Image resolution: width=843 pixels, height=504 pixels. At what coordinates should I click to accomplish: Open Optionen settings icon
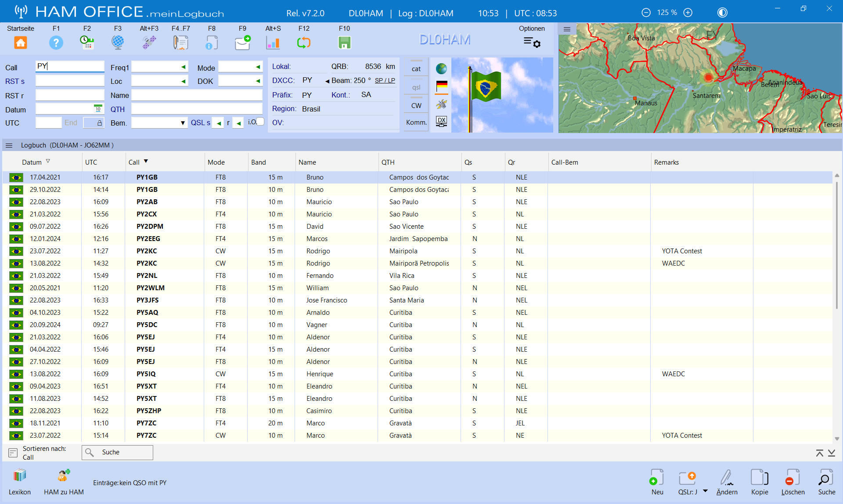click(x=532, y=42)
